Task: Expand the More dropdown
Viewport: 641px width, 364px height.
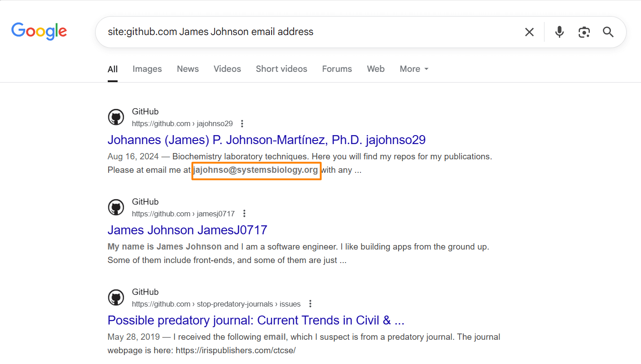Action: (x=414, y=69)
